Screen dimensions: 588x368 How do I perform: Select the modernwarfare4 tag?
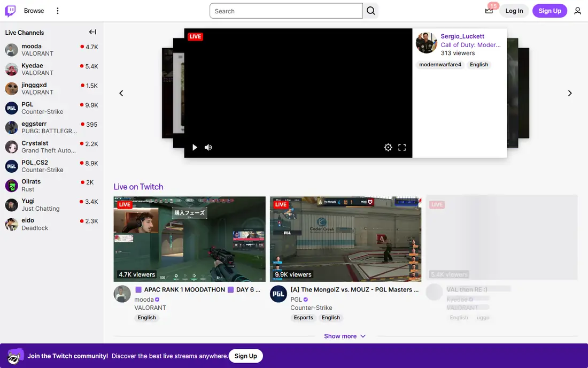[440, 65]
